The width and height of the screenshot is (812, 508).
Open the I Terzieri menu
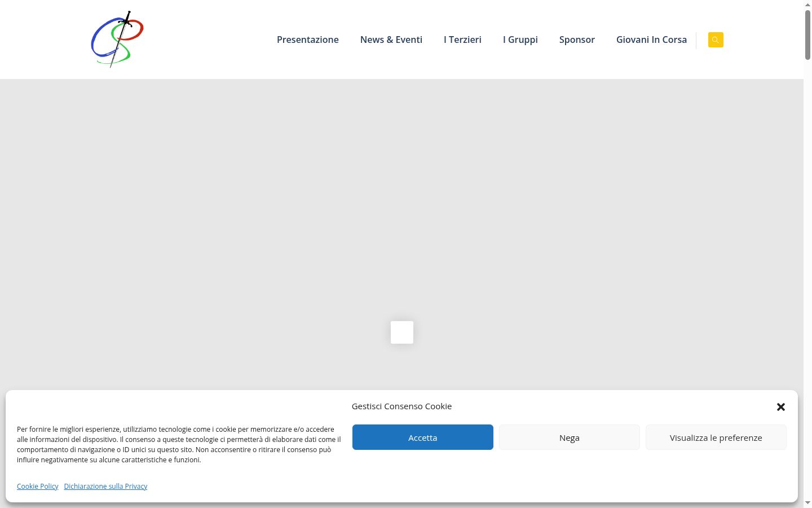[462, 40]
